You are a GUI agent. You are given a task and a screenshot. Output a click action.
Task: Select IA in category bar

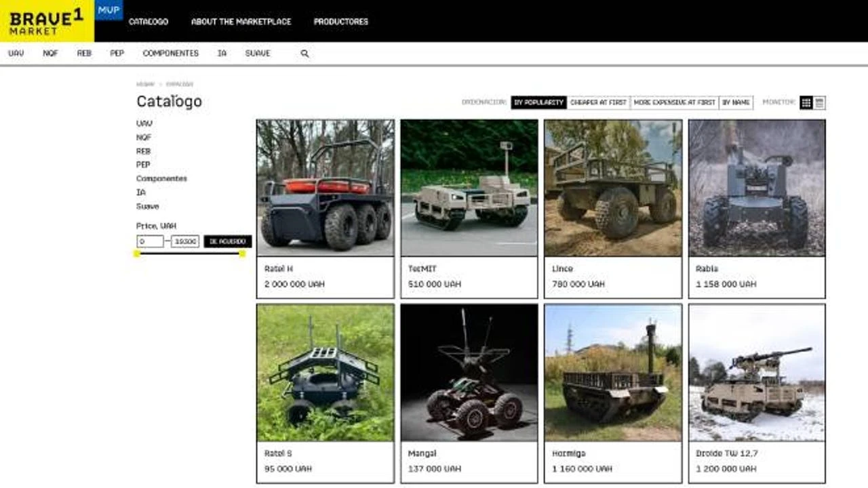tap(222, 54)
